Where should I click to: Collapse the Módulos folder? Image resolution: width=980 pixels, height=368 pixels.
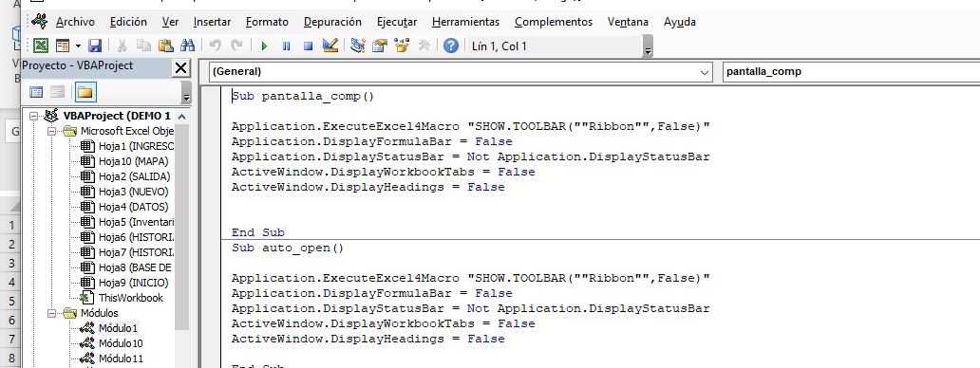[x=51, y=313]
